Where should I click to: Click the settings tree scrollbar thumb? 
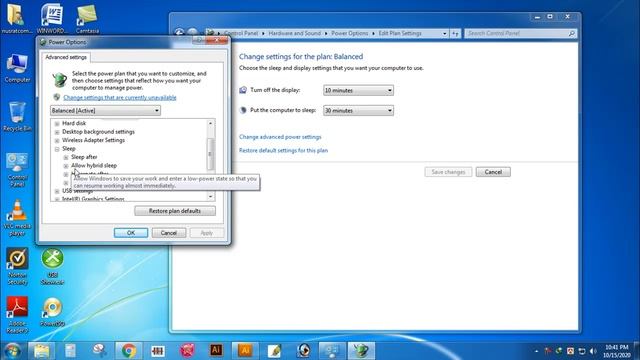[x=210, y=154]
